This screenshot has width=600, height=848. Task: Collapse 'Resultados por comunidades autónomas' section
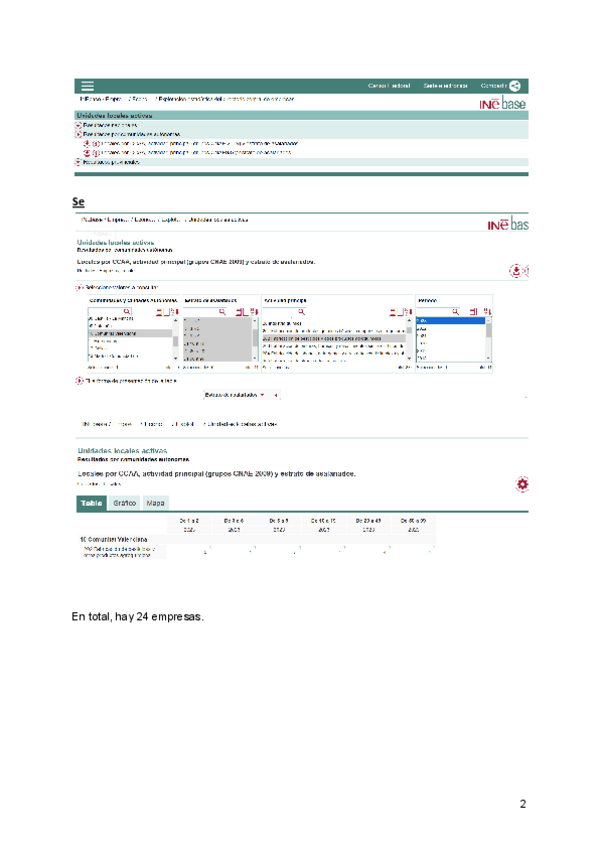tap(79, 133)
